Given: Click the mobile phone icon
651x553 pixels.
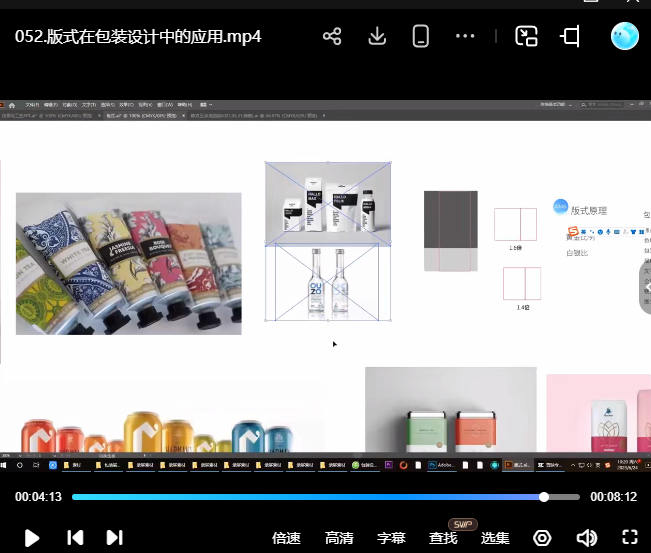Looking at the screenshot, I should [x=420, y=37].
